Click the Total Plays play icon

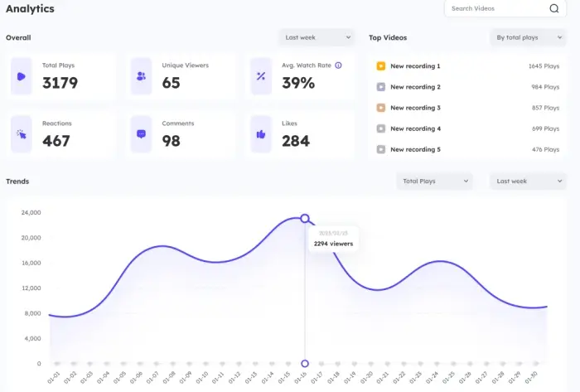[x=22, y=76]
